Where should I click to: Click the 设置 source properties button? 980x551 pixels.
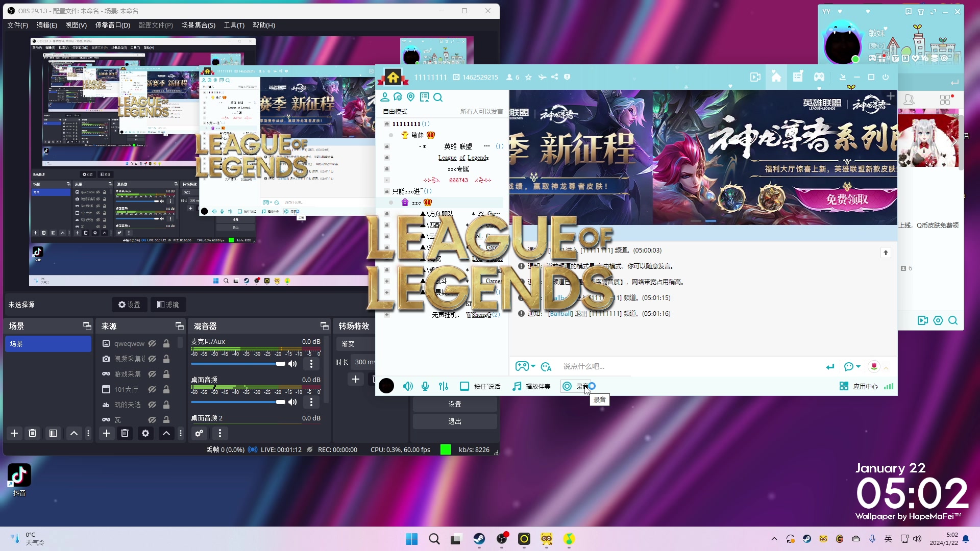pyautogui.click(x=129, y=305)
